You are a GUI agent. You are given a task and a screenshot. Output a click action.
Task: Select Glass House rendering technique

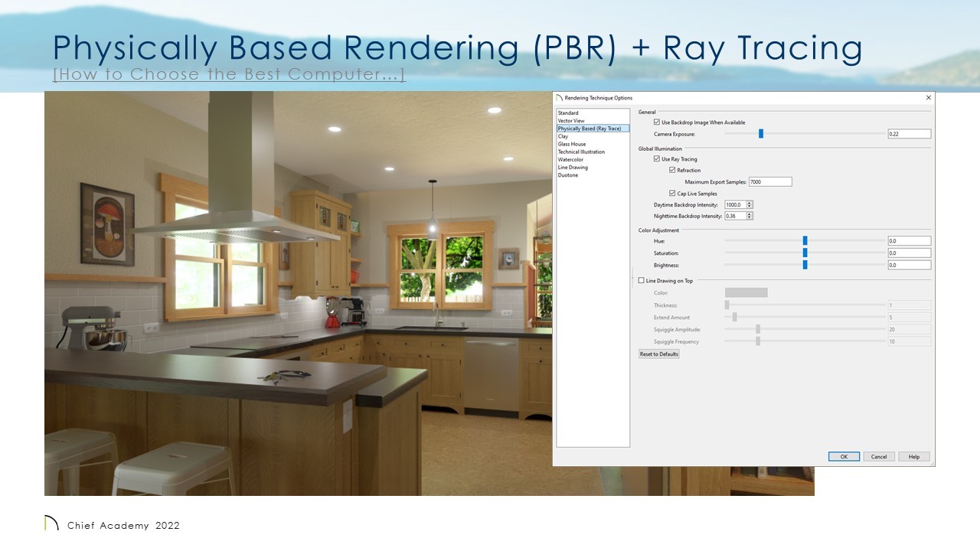point(572,144)
